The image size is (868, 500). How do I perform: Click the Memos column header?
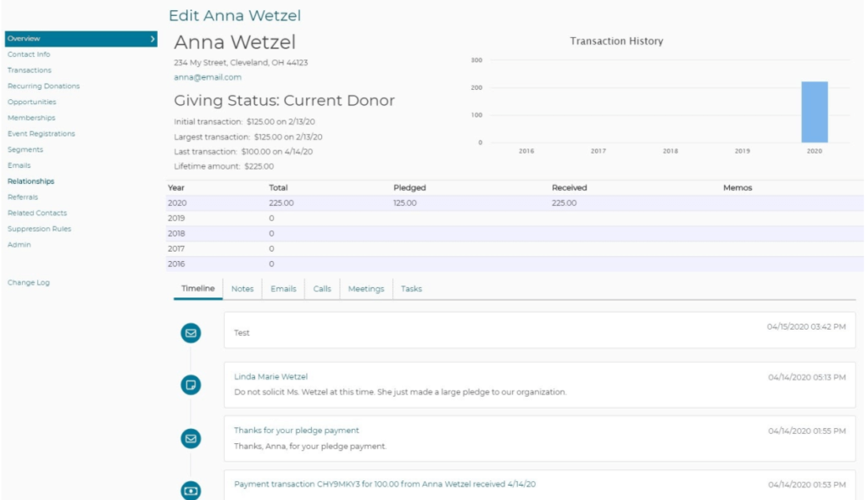(737, 187)
